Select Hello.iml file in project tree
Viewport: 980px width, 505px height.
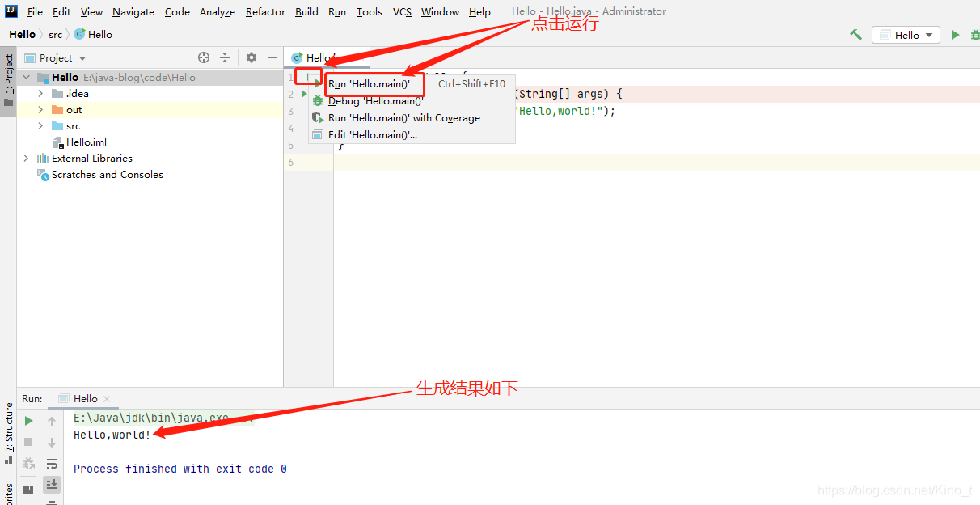click(x=87, y=142)
